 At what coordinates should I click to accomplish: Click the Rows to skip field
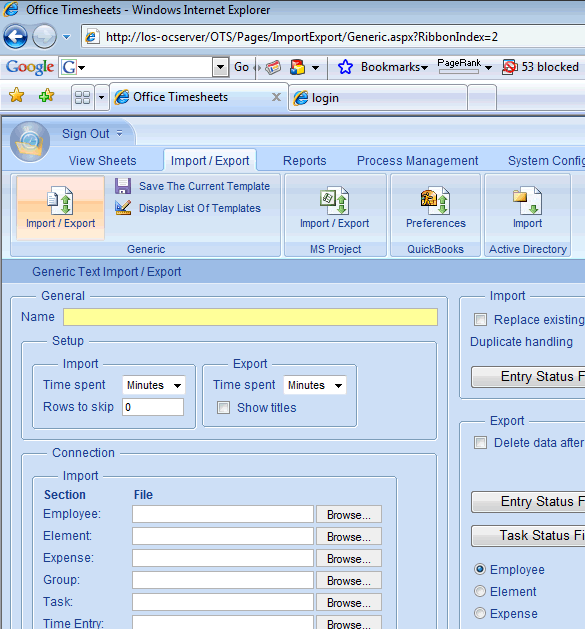pyautogui.click(x=153, y=407)
